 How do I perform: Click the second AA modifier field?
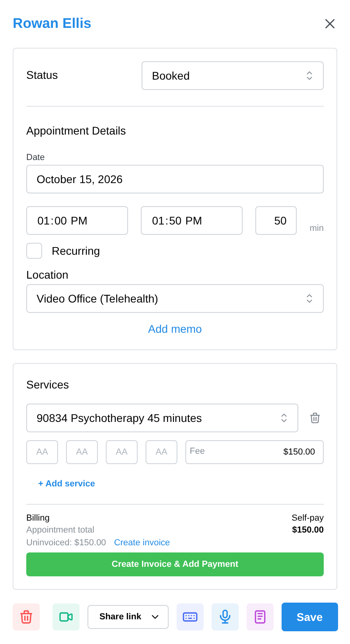click(x=82, y=452)
